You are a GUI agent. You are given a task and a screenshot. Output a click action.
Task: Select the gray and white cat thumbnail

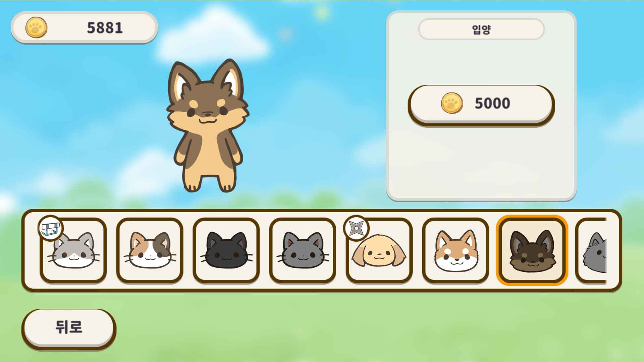[x=73, y=250]
